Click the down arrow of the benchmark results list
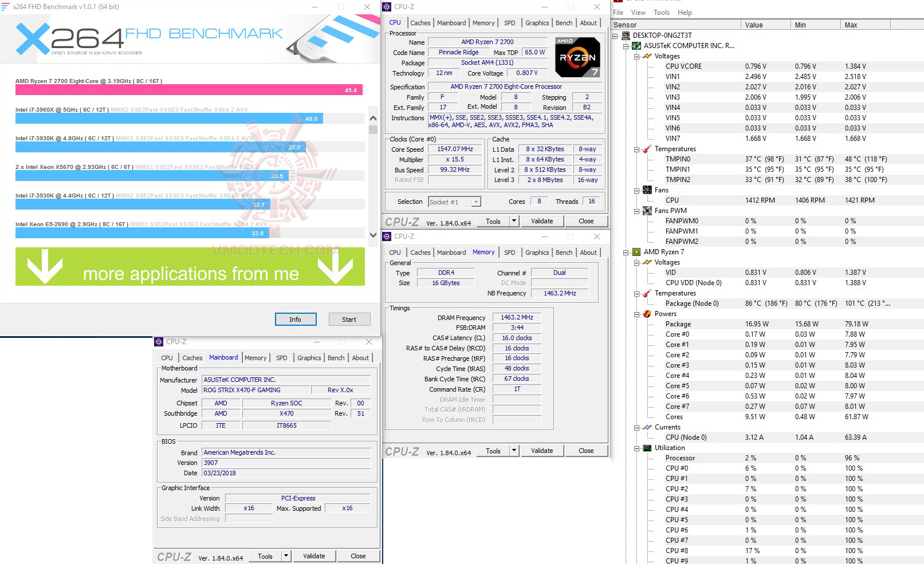The width and height of the screenshot is (924, 564). [x=373, y=235]
